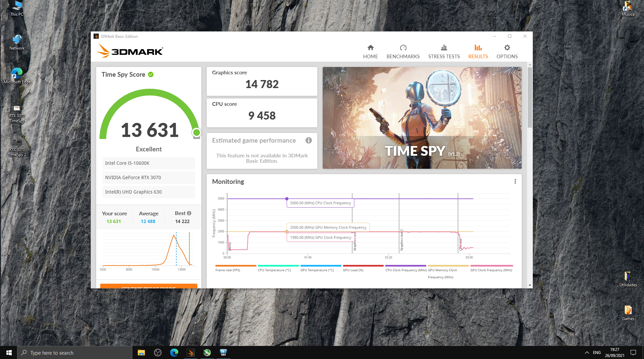This screenshot has width=644, height=359.
Task: Click the Best score value 14 222
Action: click(182, 221)
